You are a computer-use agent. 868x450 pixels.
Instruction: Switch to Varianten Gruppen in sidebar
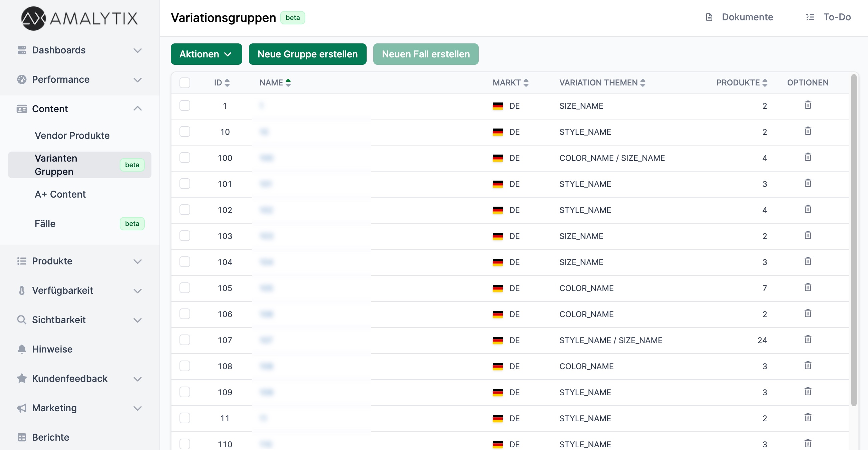click(56, 165)
